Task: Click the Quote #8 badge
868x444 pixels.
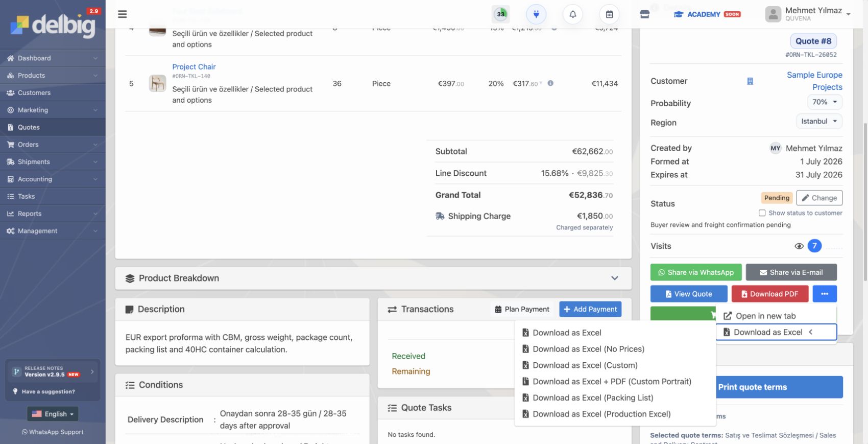Action: pos(813,41)
